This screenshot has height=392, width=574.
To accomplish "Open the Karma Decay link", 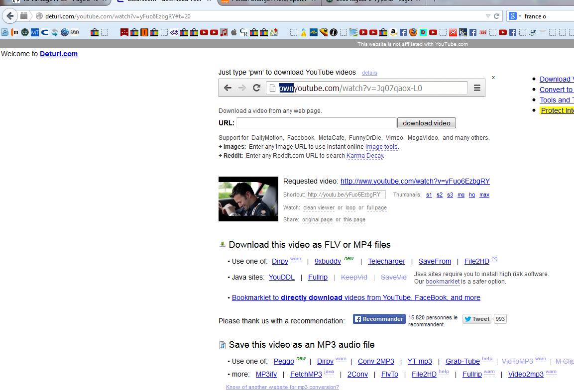I will pyautogui.click(x=365, y=155).
